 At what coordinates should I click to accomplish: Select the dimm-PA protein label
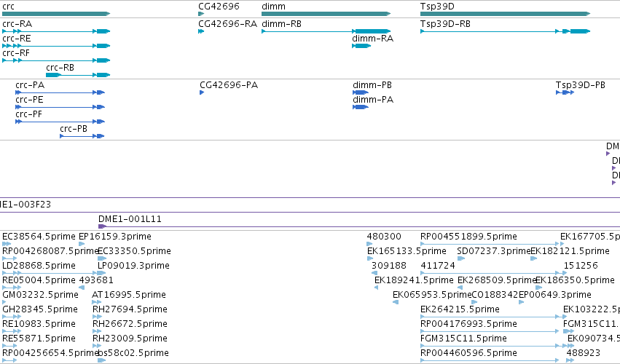pyautogui.click(x=373, y=100)
